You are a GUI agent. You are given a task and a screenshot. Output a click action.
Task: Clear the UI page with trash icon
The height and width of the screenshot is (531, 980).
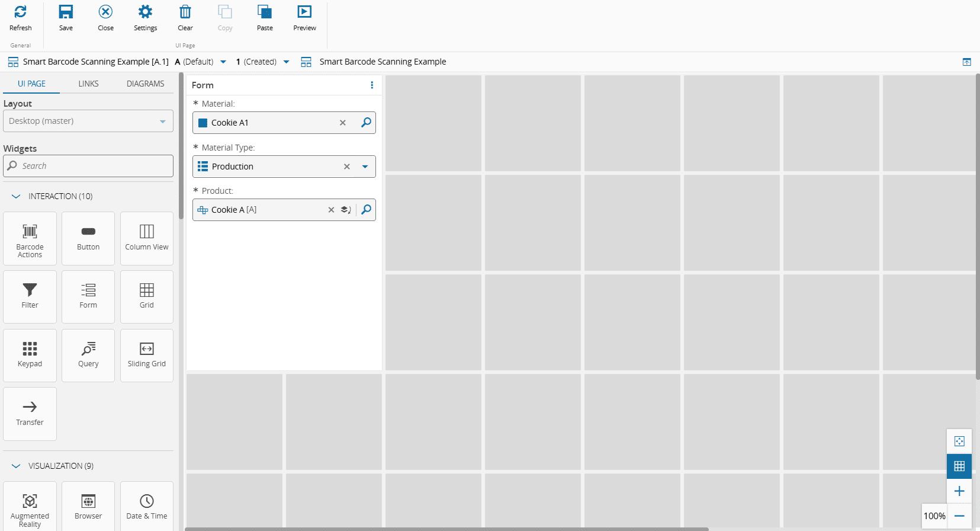pos(185,18)
